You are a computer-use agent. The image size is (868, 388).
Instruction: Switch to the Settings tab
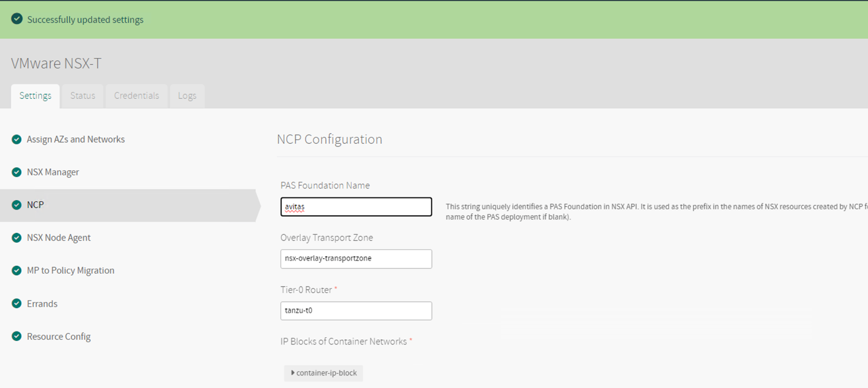[x=35, y=96]
